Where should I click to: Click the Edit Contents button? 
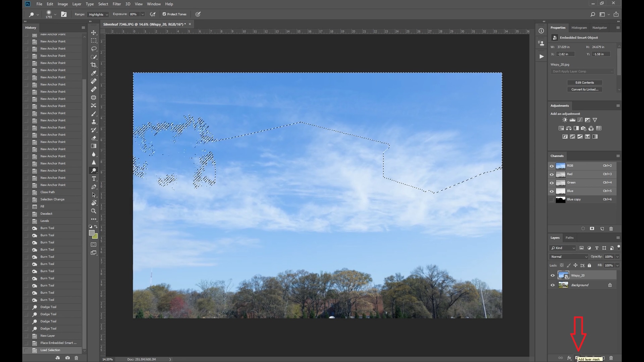pos(585,82)
